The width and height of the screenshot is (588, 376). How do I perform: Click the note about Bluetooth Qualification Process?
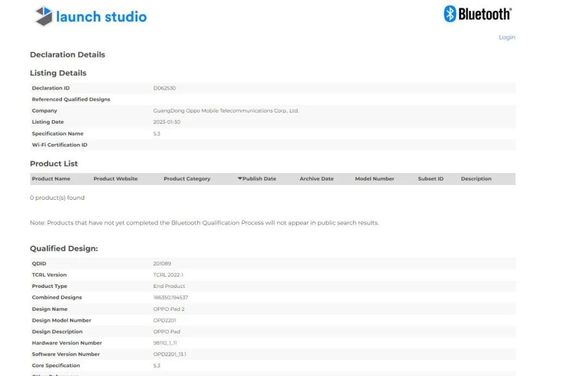click(204, 223)
